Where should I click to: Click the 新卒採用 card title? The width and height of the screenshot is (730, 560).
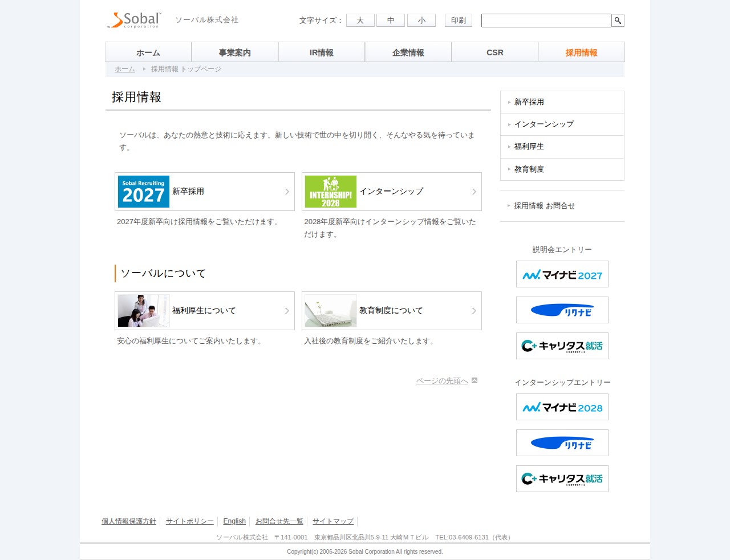[x=188, y=192]
